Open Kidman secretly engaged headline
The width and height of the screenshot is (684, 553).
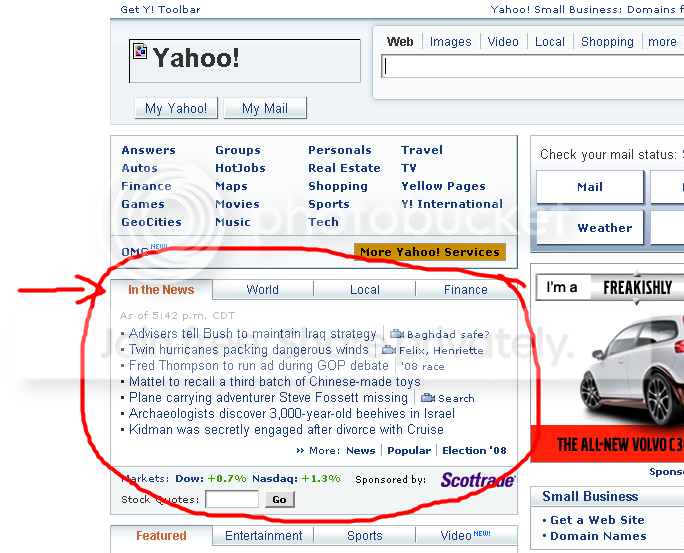[286, 430]
